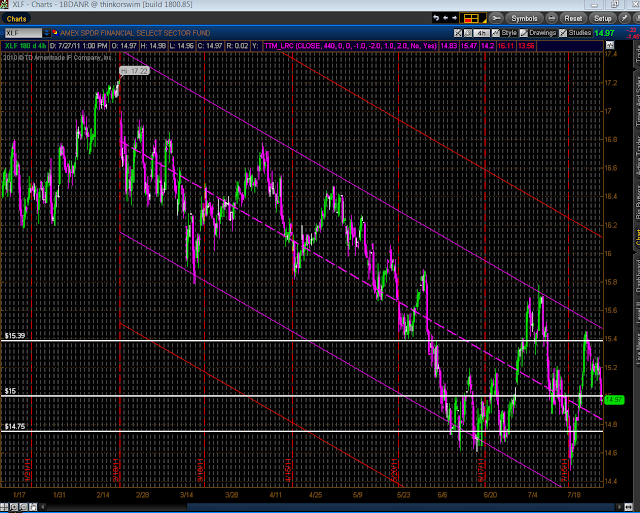Click the undo curved-arrow icon
Screen dimensions: 640x513
pos(436,18)
